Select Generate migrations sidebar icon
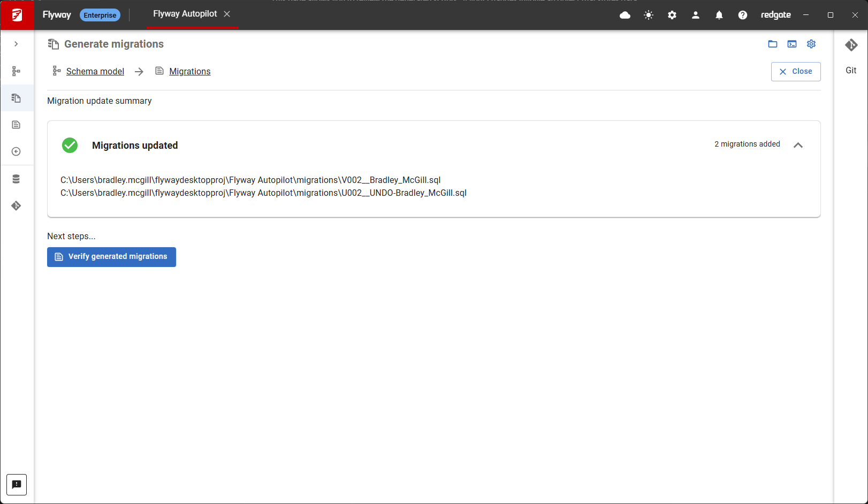868x504 pixels. 16,98
